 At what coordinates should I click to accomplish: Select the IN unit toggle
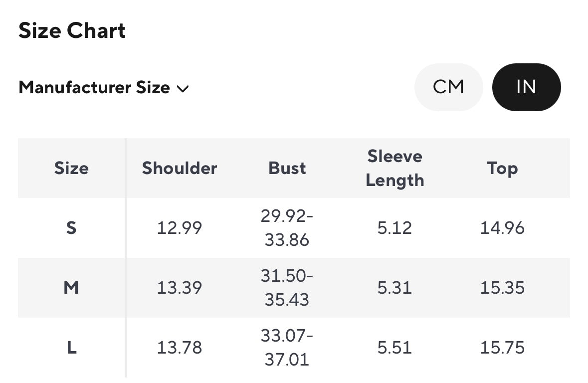click(526, 87)
